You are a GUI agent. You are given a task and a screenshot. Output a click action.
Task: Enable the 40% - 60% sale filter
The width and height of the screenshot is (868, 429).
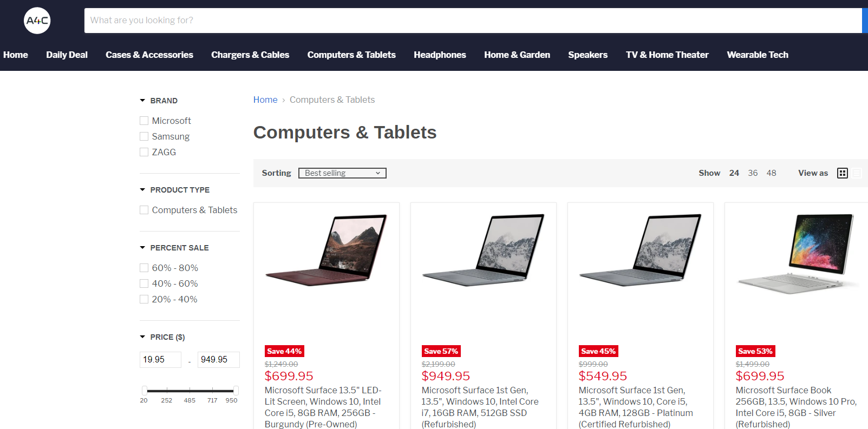(144, 283)
